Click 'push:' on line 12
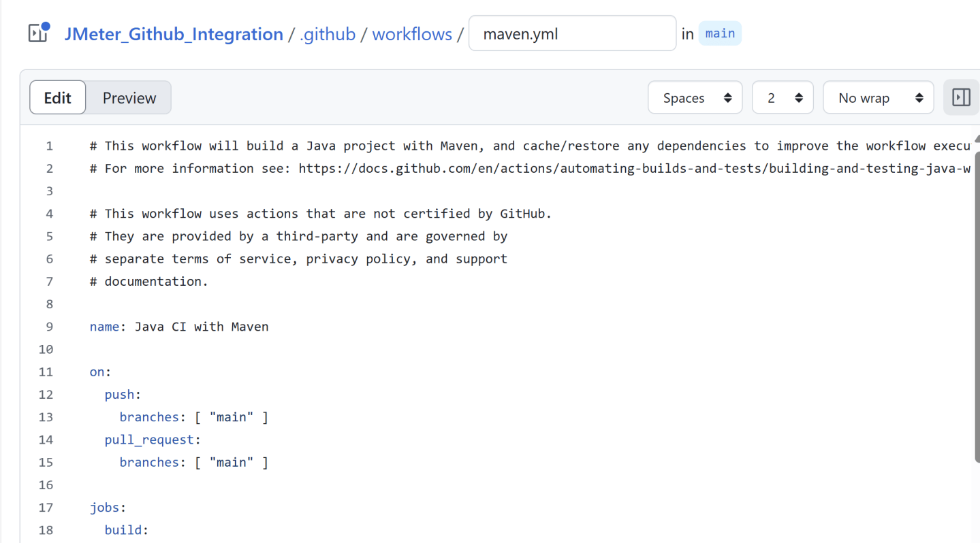980x543 pixels. coord(123,395)
